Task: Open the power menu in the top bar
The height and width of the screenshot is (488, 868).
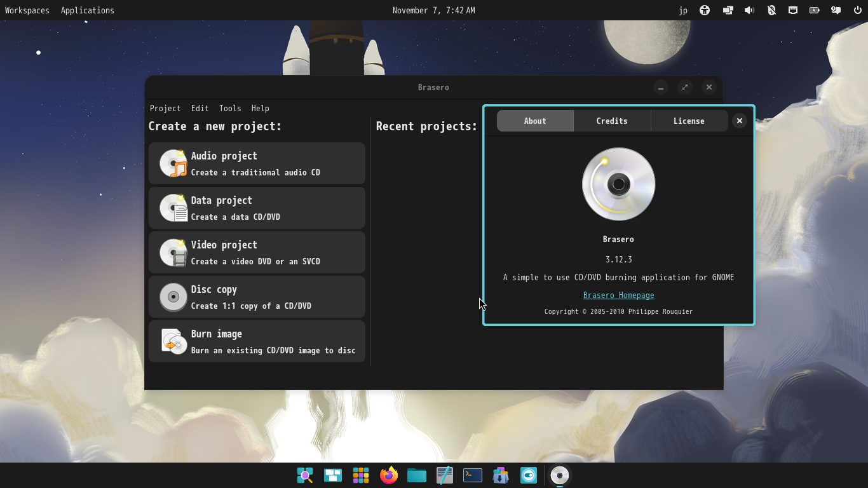Action: pyautogui.click(x=857, y=10)
